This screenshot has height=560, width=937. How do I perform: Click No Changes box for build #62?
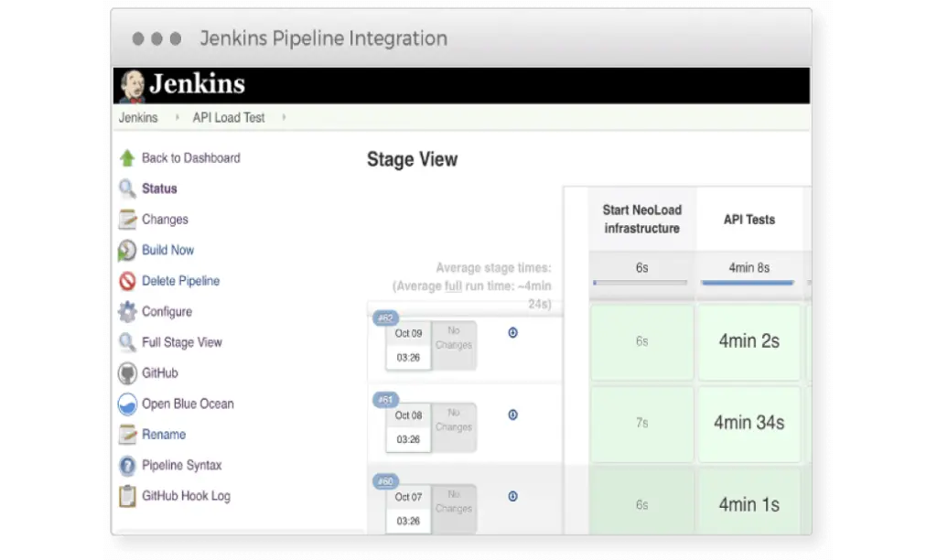click(454, 345)
